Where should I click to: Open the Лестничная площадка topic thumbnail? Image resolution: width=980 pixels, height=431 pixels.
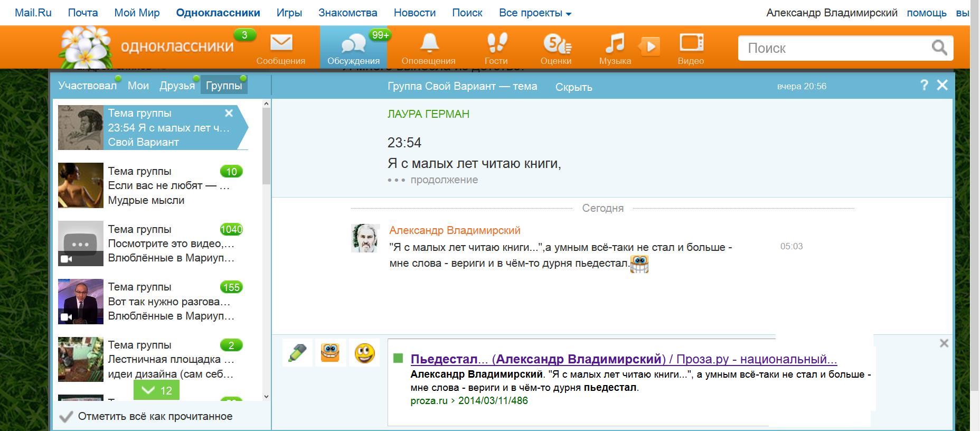pos(81,360)
